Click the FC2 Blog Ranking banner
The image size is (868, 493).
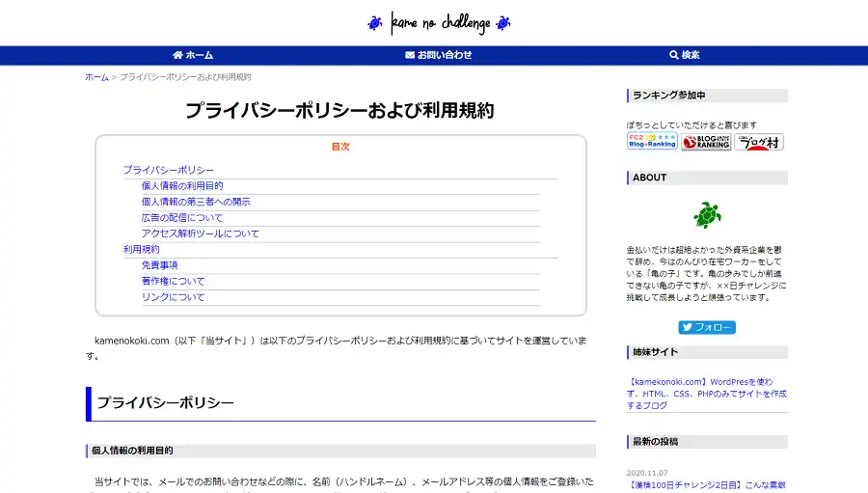click(652, 141)
